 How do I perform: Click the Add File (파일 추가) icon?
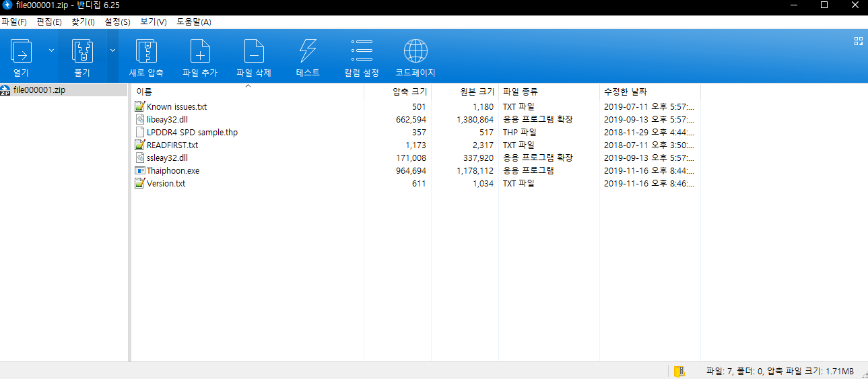coord(200,51)
